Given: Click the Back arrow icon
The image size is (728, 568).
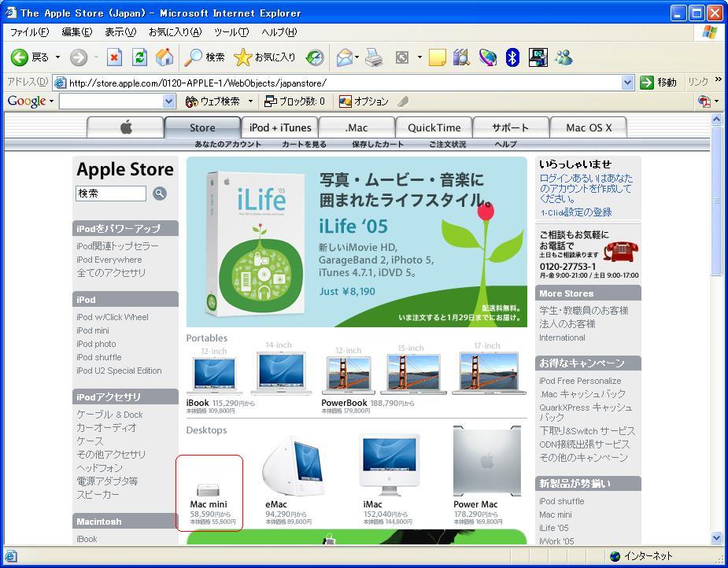Looking at the screenshot, I should click(20, 57).
